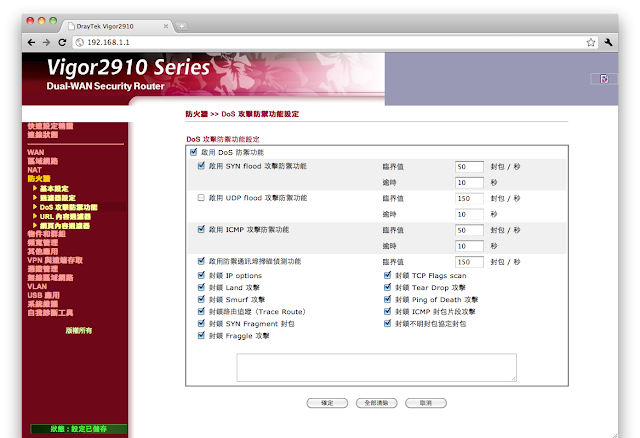640x438 pixels.
Task: Open the 區域網路 (LAN) sidebar menu
Action: pos(43,161)
